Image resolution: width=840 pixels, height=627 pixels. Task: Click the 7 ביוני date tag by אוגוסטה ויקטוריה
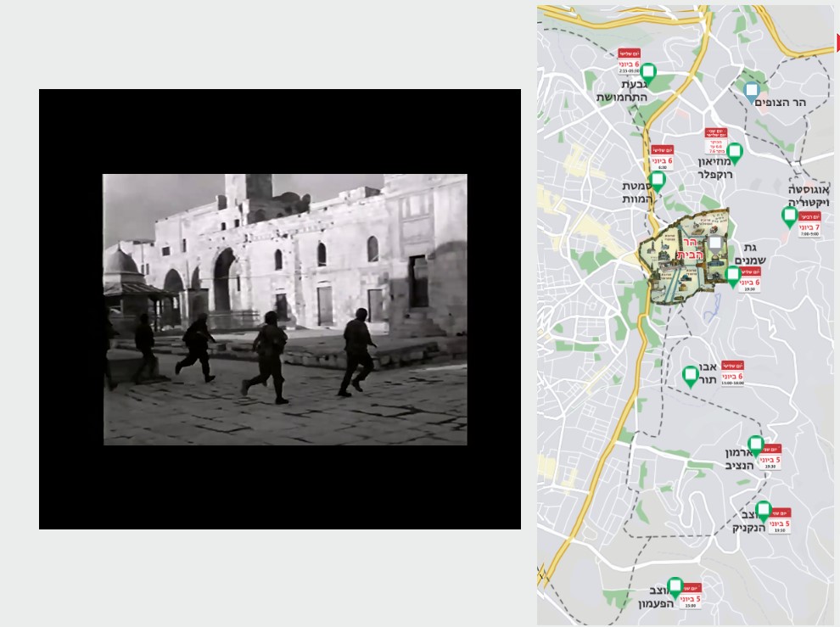810,226
